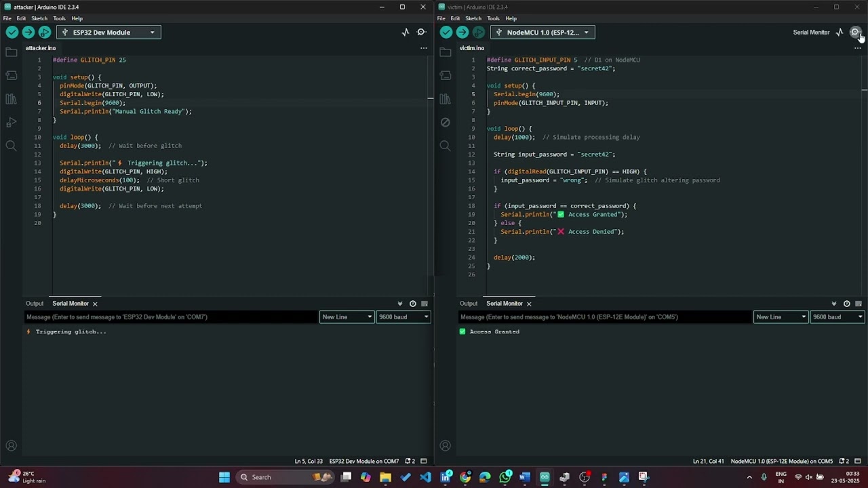Open New Line dropdown in attacker monitor
This screenshot has height=488, width=868.
347,317
